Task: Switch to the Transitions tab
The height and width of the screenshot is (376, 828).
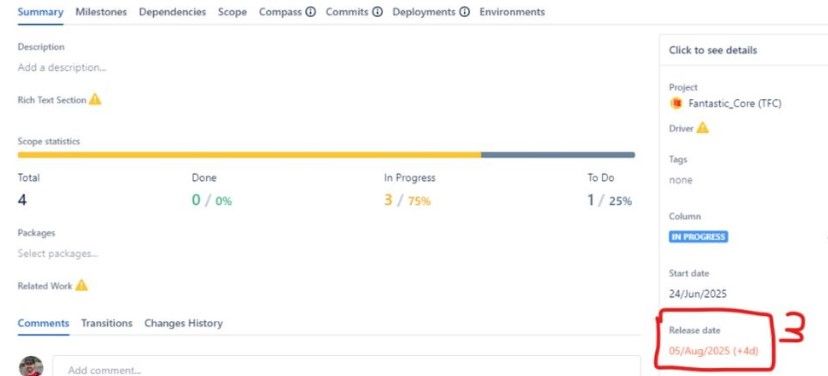Action: [107, 323]
